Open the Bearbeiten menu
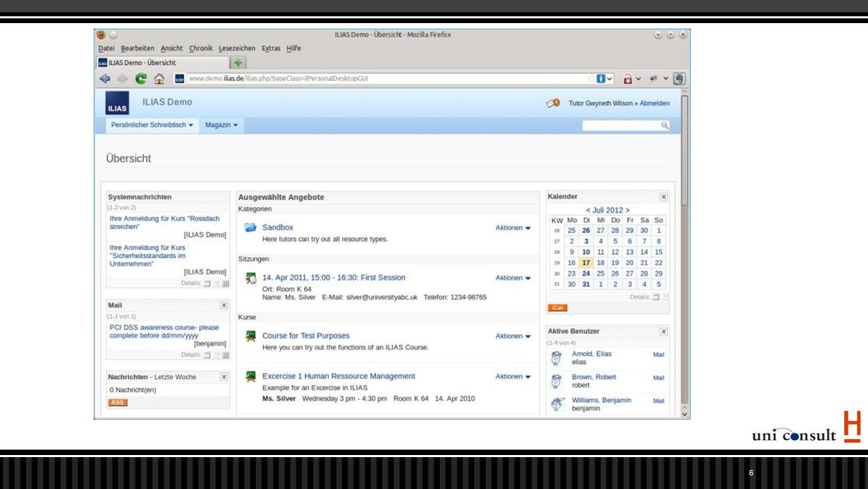This screenshot has width=868, height=489. pos(138,48)
